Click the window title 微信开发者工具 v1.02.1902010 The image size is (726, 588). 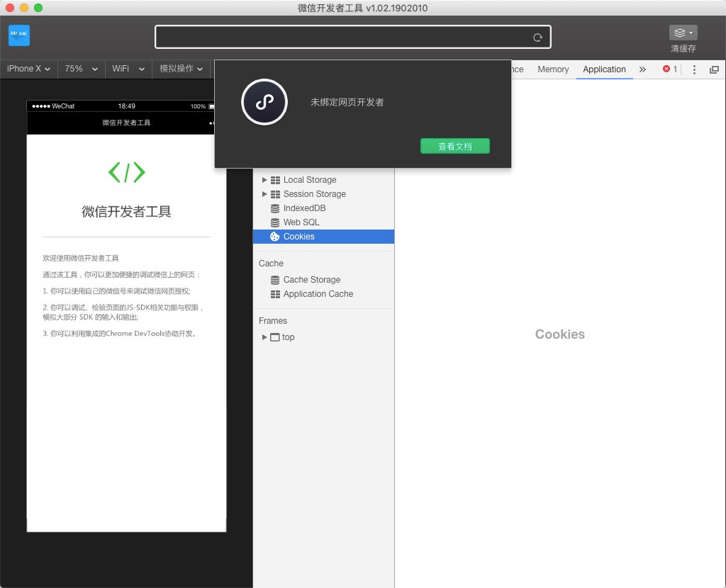pyautogui.click(x=362, y=8)
